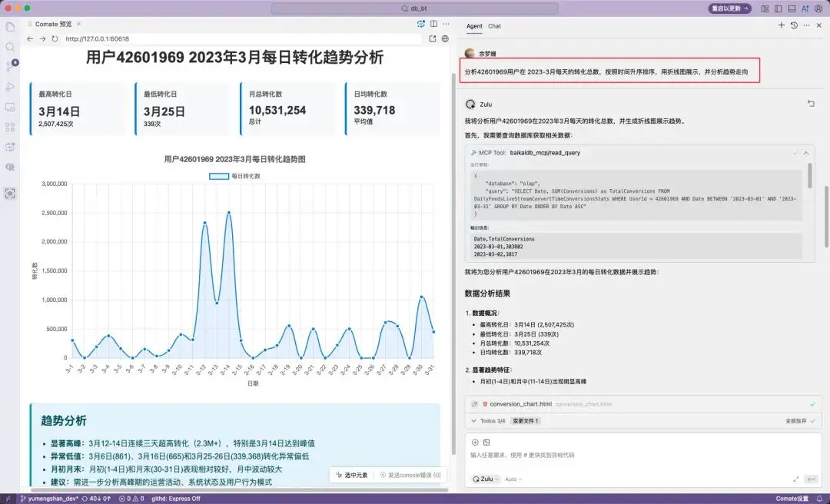The height and width of the screenshot is (504, 830).
Task: Click the preview page vertical scrollbar
Action: pyautogui.click(x=453, y=264)
